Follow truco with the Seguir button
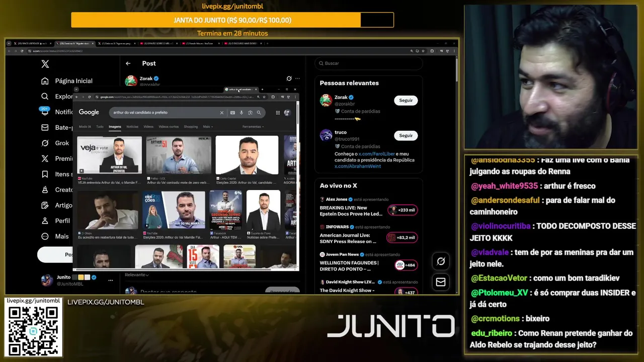Image resolution: width=644 pixels, height=362 pixels. tap(406, 136)
